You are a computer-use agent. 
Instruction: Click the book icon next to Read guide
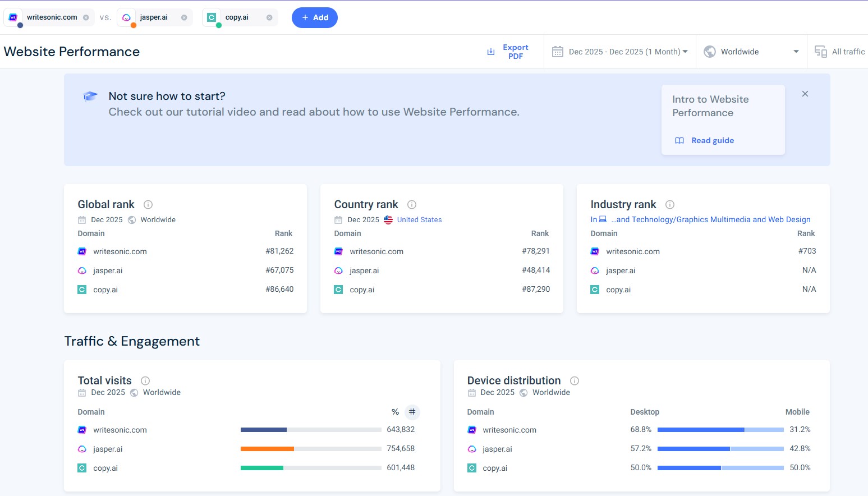click(679, 140)
